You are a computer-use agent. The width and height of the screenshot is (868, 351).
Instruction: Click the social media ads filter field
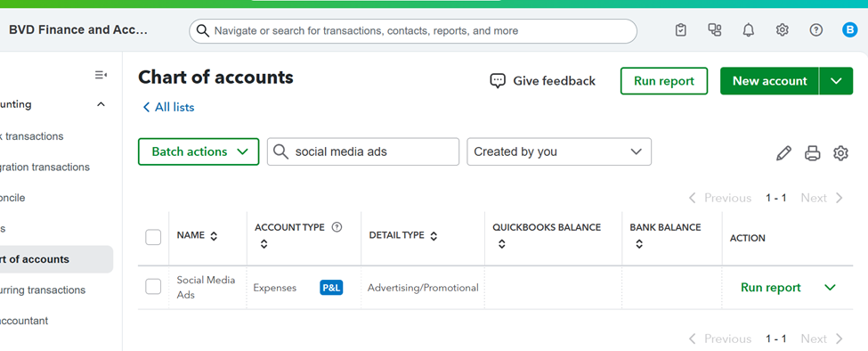(363, 151)
